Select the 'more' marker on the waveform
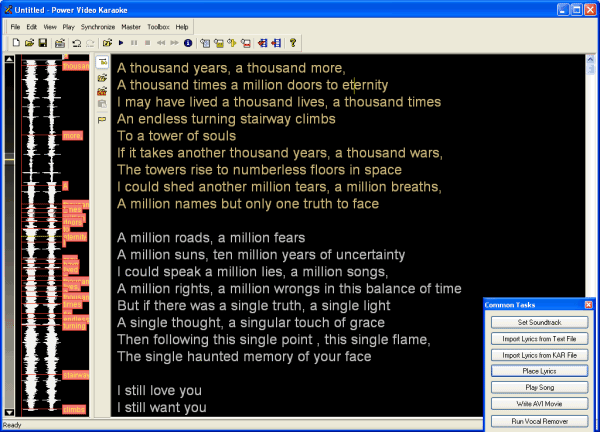The width and height of the screenshot is (600, 432). tap(72, 136)
